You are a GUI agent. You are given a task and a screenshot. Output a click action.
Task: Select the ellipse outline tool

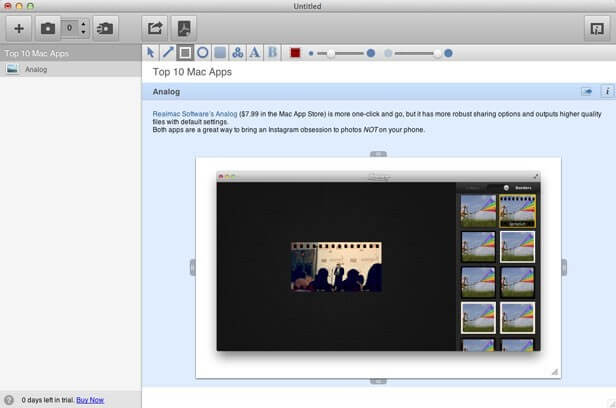tap(203, 53)
